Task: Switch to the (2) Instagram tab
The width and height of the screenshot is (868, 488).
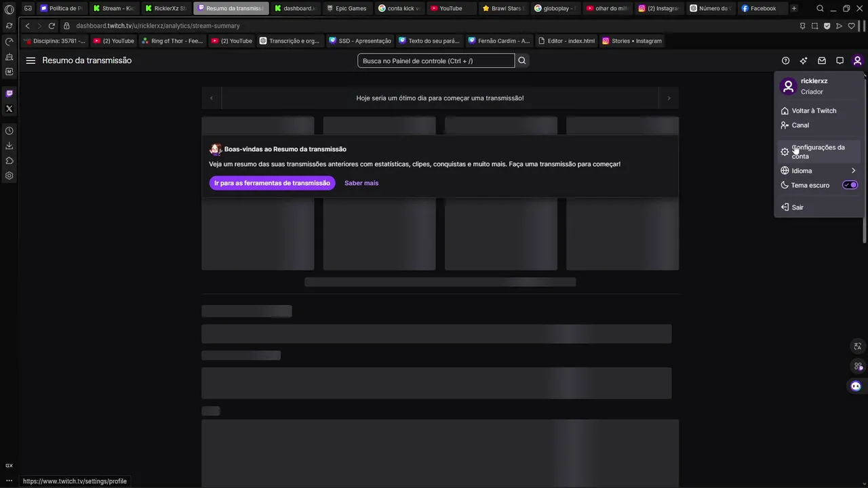Action: 659,8
